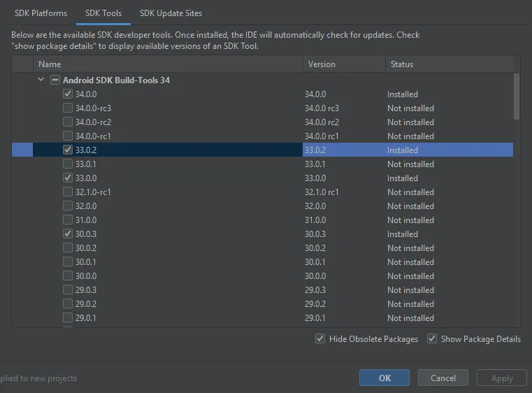Toggle Hide Obsolete Packages checkbox
The width and height of the screenshot is (532, 393).
(320, 338)
